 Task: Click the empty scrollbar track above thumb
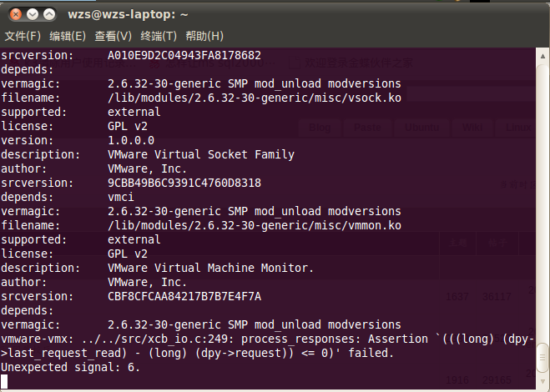(542, 202)
